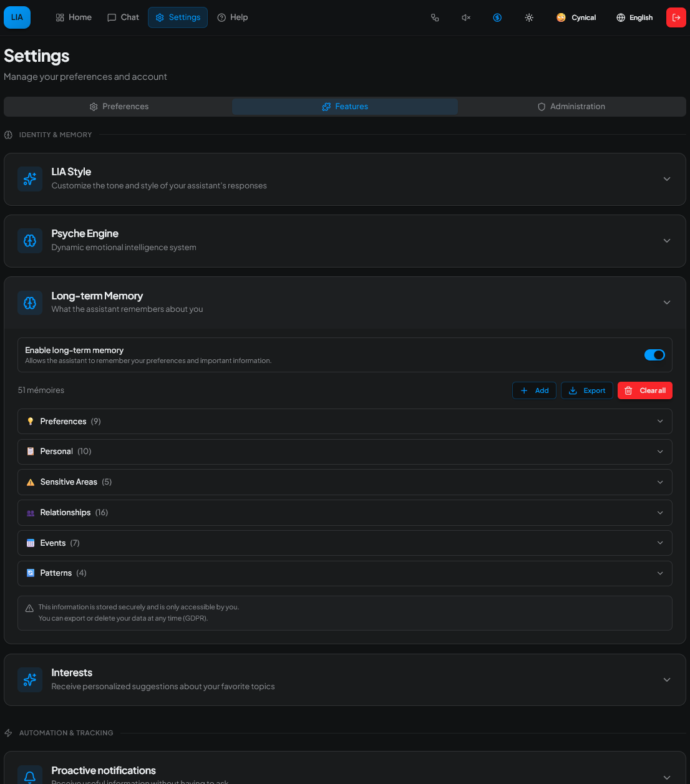Viewport: 690px width, 784px height.
Task: Click the "Psyche Engine" heading
Action: (85, 234)
